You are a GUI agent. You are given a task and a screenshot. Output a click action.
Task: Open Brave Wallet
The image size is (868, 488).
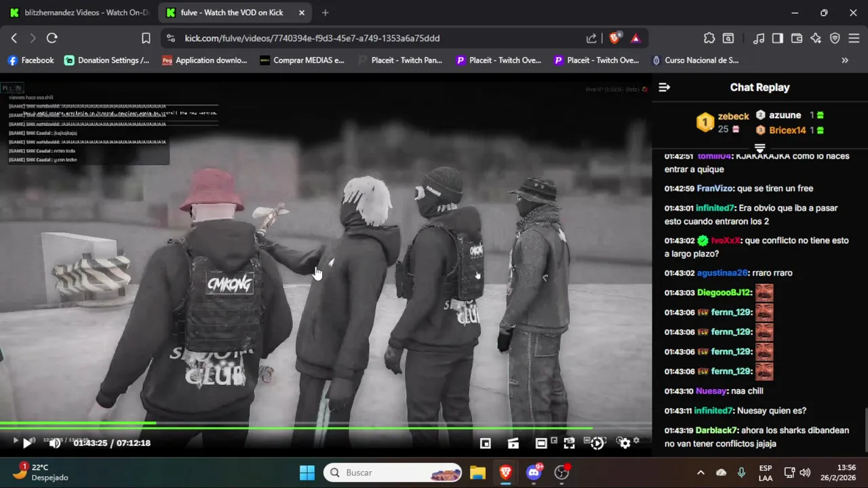pyautogui.click(x=797, y=39)
